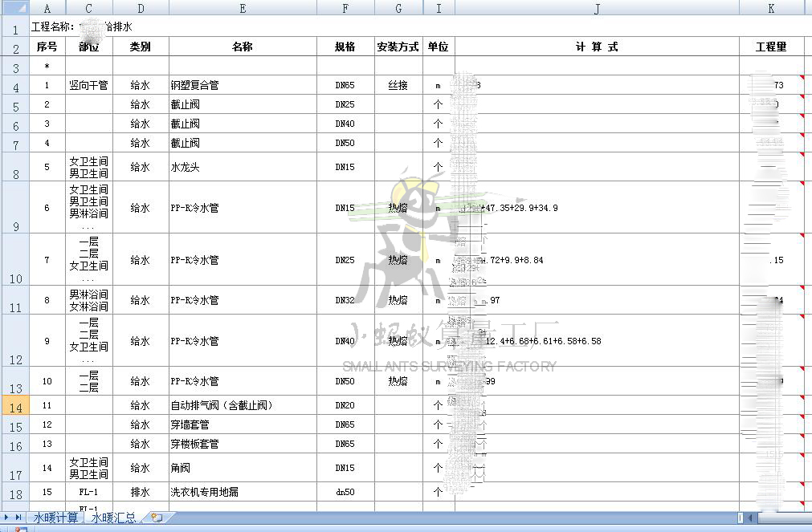The image size is (812, 532).
Task: Open the 水暖计算 sheet tab
Action: click(56, 518)
